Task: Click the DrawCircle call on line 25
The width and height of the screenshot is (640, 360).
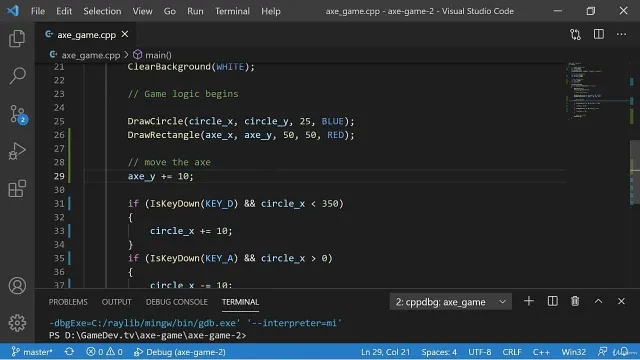Action: [241, 121]
